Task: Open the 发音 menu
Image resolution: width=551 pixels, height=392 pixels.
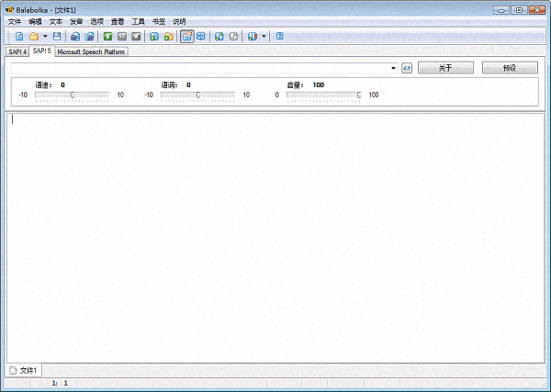Action: pyautogui.click(x=76, y=22)
